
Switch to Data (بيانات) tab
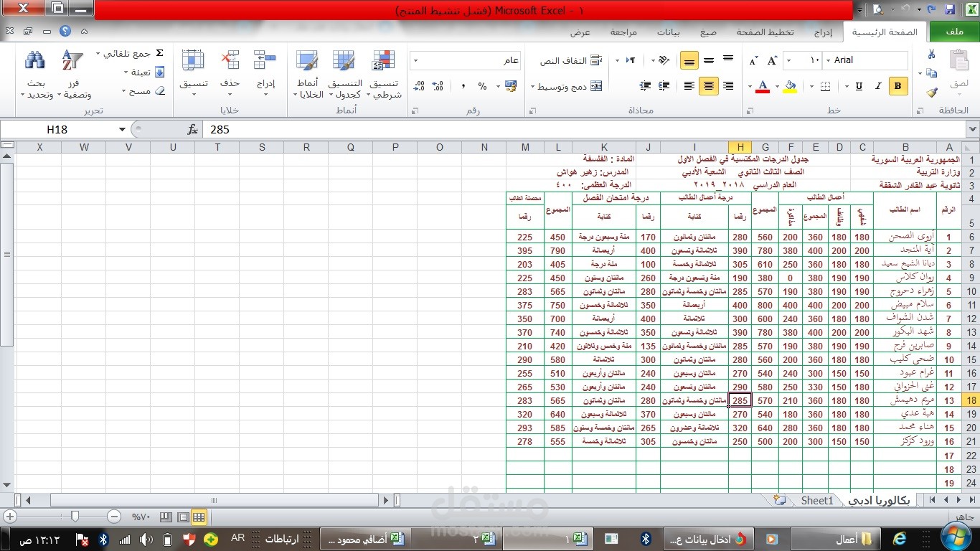pyautogui.click(x=669, y=32)
